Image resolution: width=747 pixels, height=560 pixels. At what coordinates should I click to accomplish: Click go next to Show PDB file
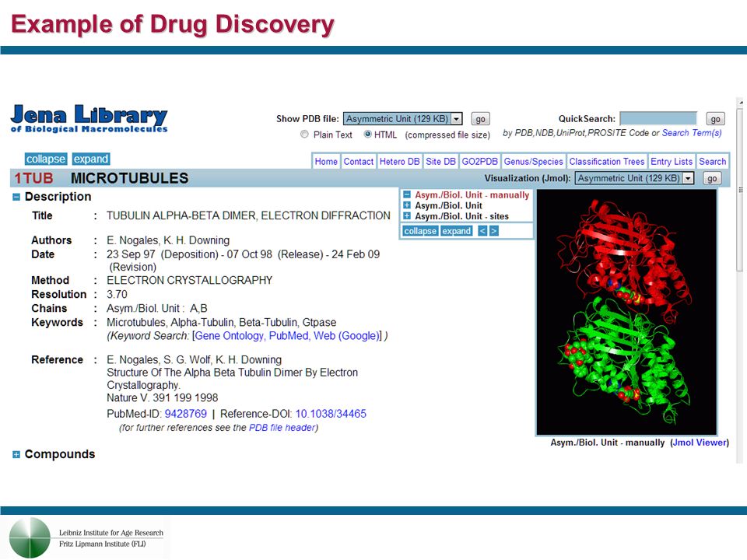point(480,118)
